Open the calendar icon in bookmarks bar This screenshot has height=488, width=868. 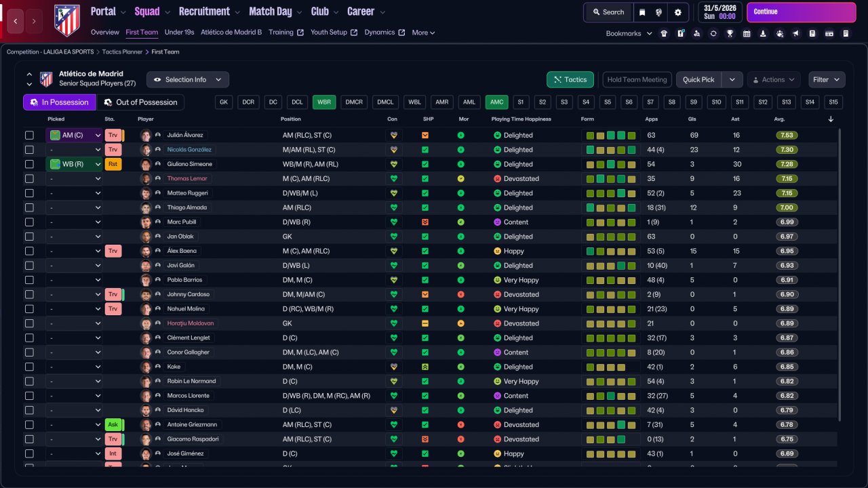(747, 33)
